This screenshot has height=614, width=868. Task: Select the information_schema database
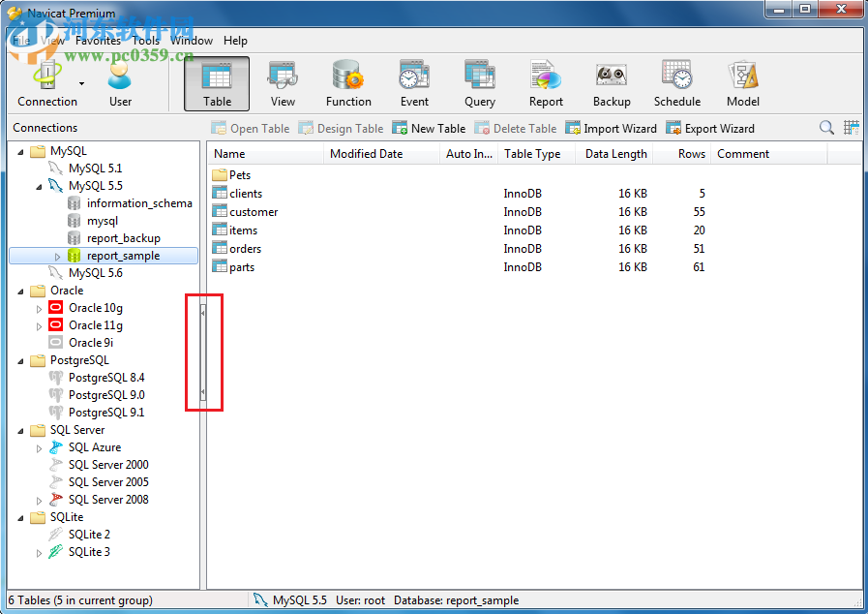[139, 203]
